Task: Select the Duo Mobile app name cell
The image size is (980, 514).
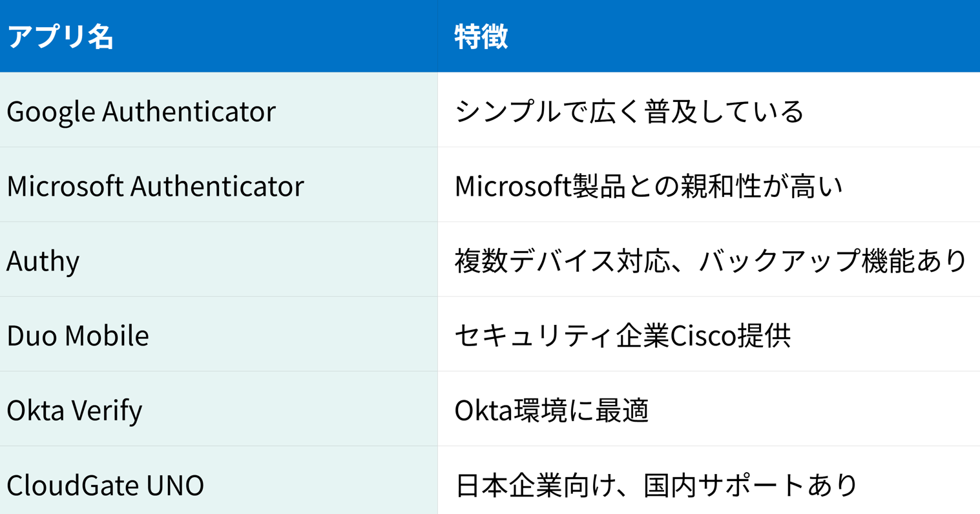Action: 78,336
